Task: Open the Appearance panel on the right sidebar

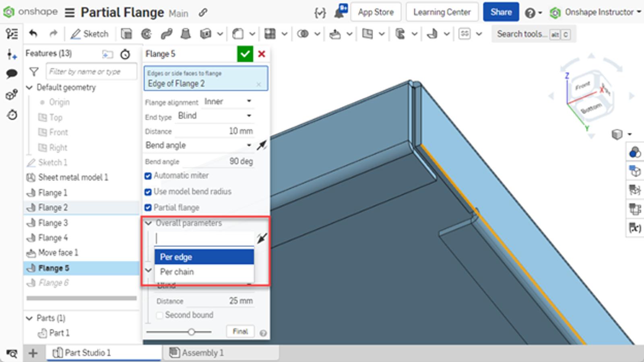Action: [635, 152]
